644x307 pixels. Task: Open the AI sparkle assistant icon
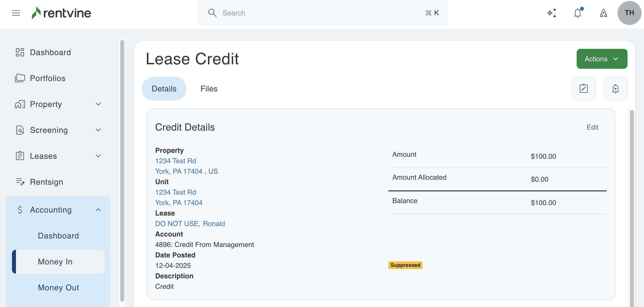(x=552, y=13)
